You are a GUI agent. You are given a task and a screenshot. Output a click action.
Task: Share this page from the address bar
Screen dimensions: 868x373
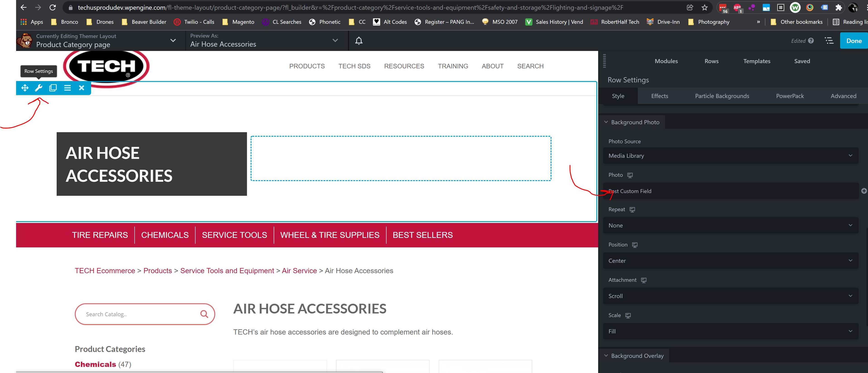click(x=690, y=7)
